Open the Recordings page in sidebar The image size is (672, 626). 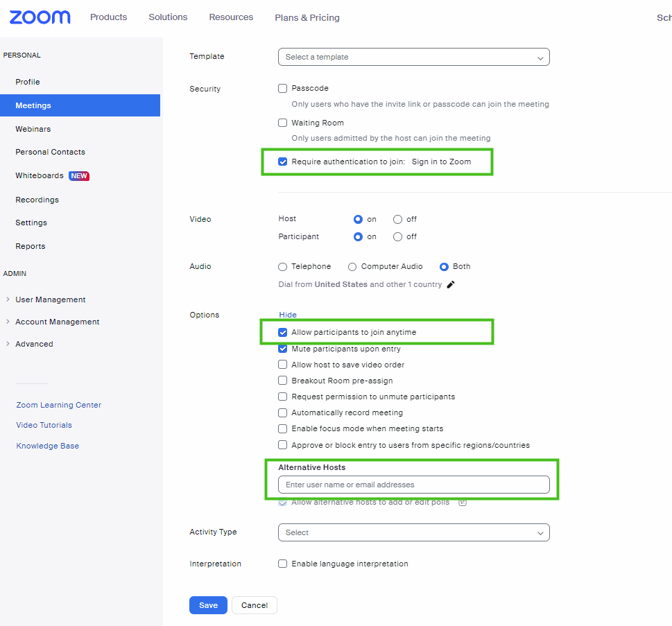[37, 200]
